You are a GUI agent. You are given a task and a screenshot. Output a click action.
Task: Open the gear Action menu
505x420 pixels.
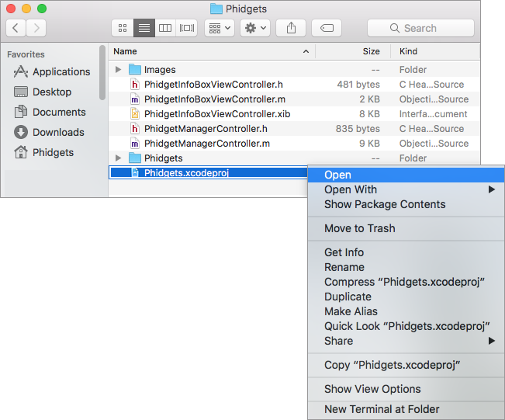255,28
